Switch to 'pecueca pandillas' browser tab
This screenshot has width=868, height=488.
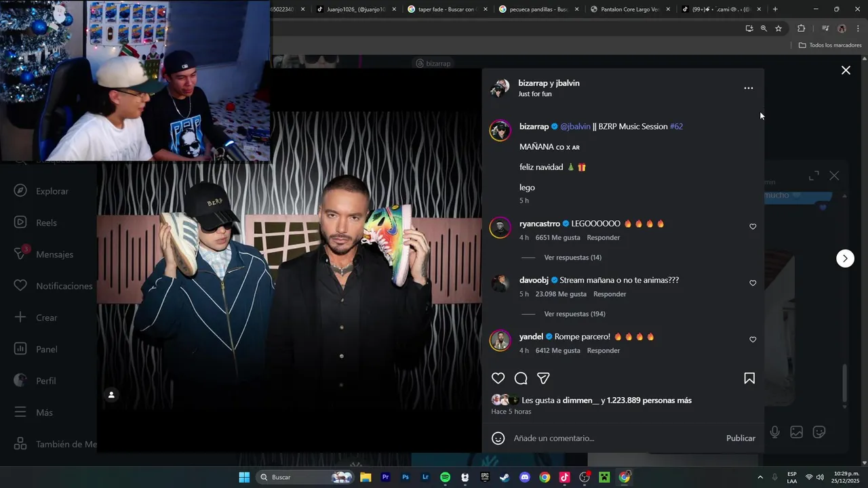[537, 9]
